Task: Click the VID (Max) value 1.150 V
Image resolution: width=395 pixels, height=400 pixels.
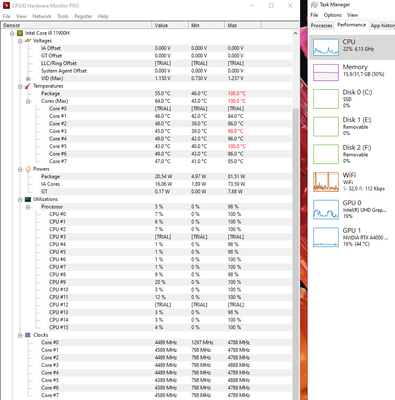Action: pyautogui.click(x=163, y=79)
